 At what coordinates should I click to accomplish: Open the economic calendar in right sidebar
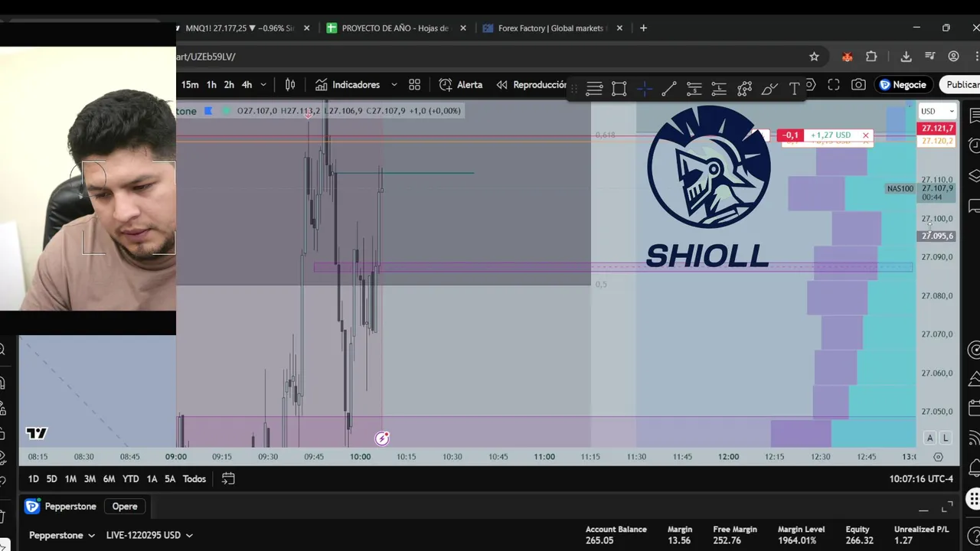tap(974, 409)
